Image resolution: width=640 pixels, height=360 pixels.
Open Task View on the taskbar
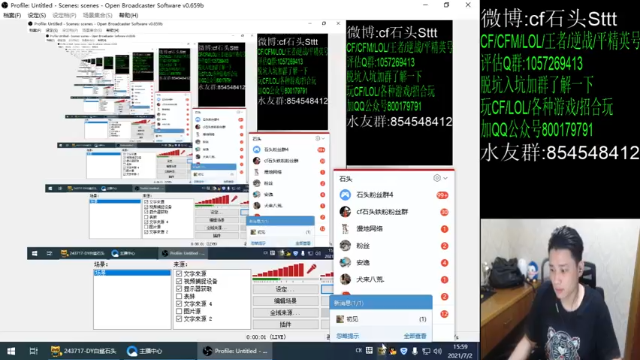tap(33, 351)
